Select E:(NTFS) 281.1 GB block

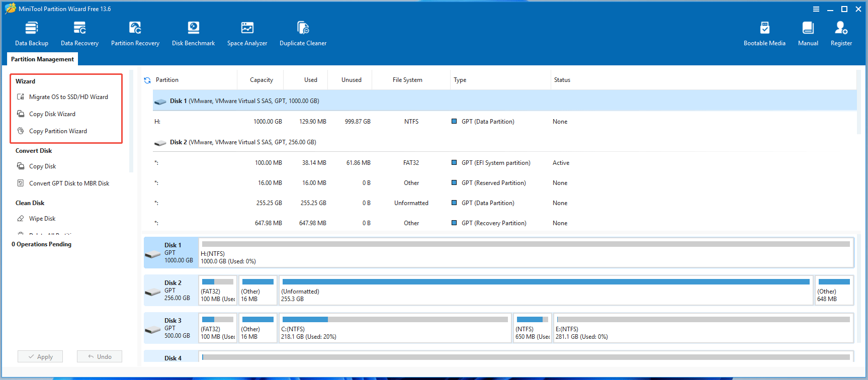tap(704, 328)
